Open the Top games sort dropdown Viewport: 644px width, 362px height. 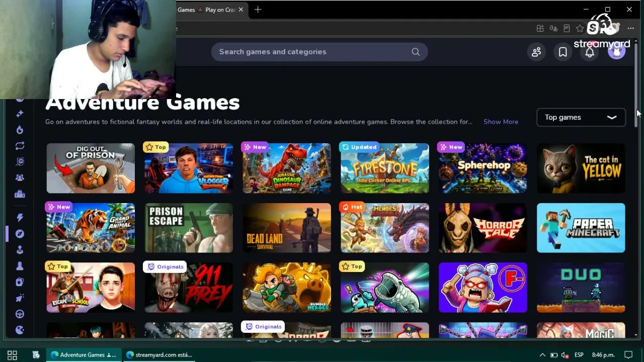coord(581,117)
